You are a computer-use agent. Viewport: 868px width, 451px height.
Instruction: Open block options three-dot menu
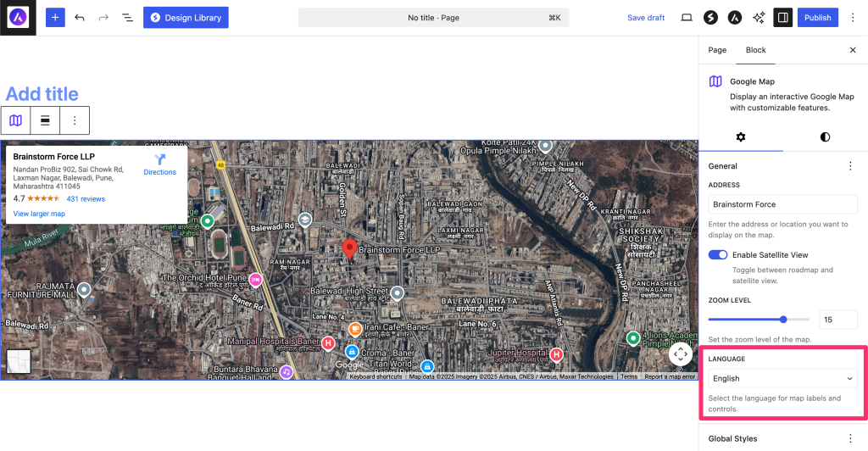pos(75,120)
